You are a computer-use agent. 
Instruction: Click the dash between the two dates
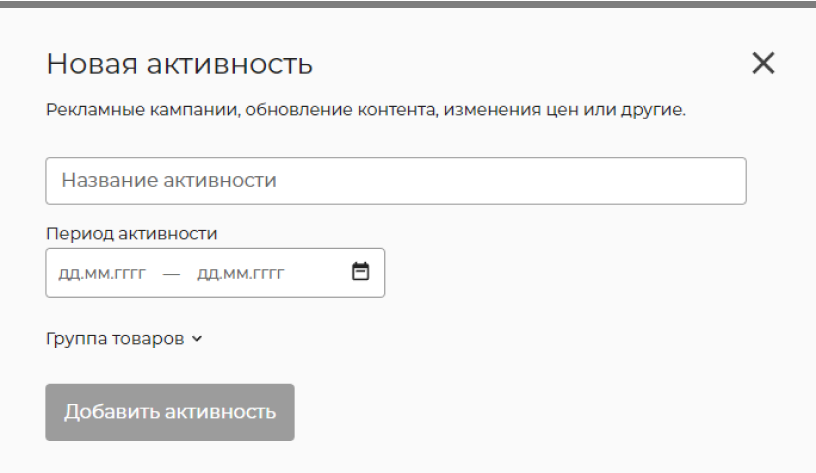(171, 274)
